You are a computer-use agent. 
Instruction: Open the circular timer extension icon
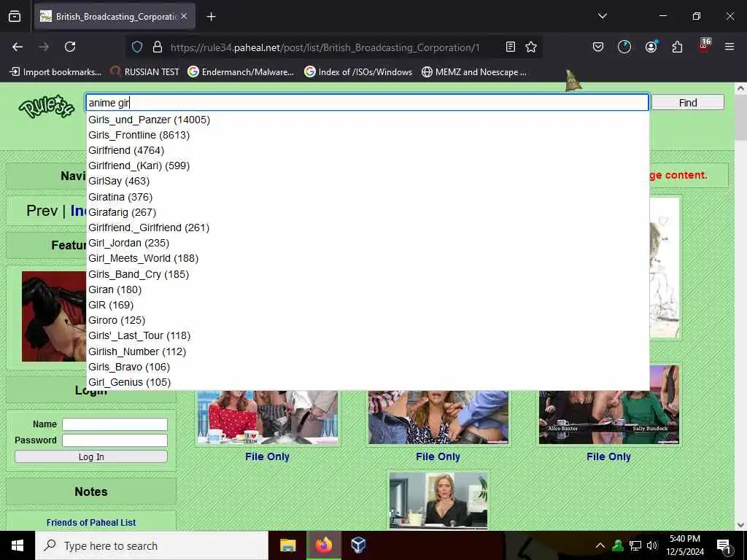pyautogui.click(x=624, y=47)
